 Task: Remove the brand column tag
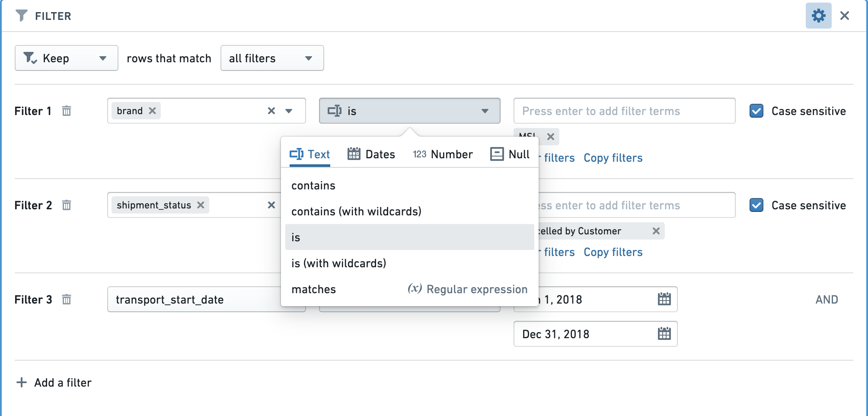[152, 111]
